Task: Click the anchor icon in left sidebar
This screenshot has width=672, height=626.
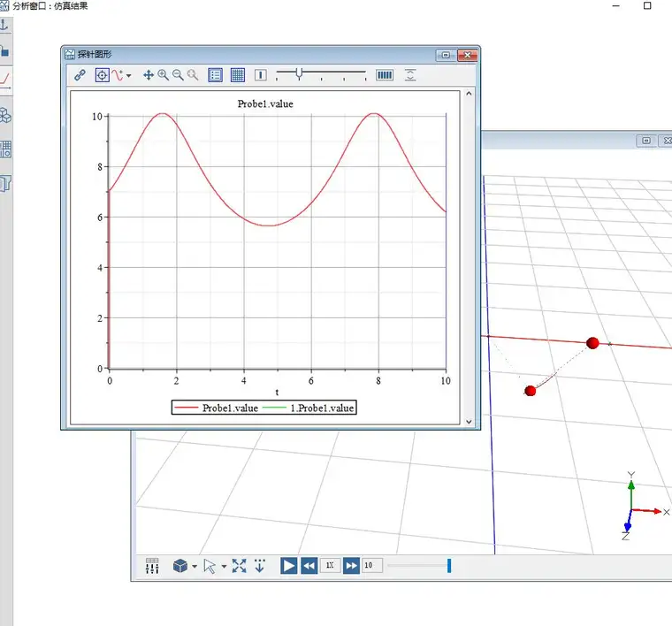Action: [x=4, y=25]
